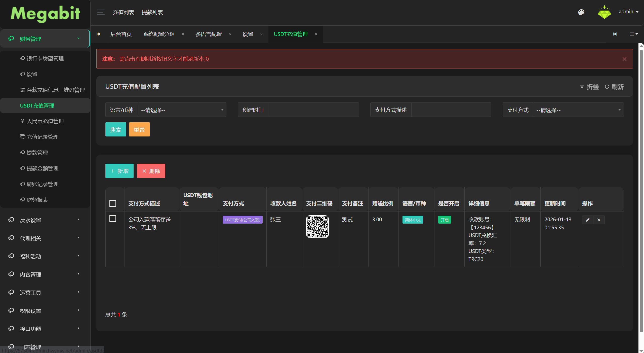The width and height of the screenshot is (644, 353).
Task: Dismiss the red notice banner
Action: click(x=624, y=59)
